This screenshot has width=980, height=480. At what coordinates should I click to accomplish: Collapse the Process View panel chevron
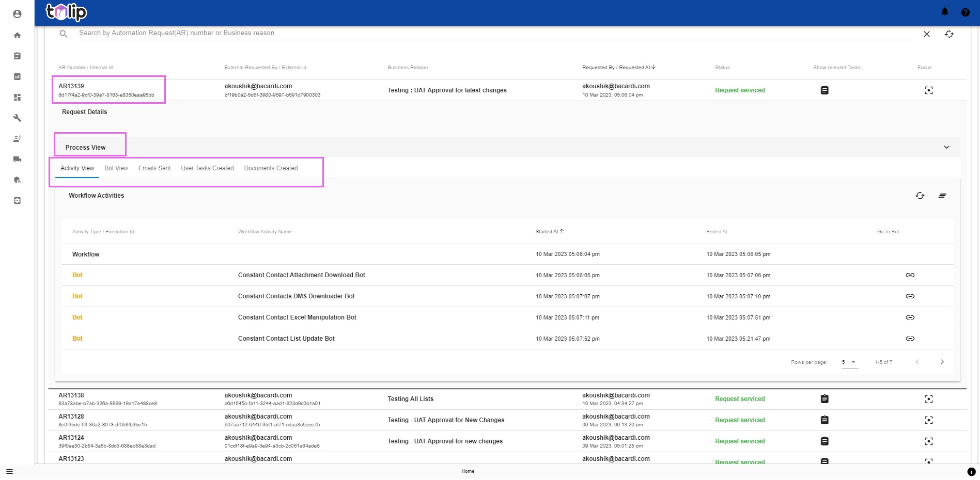tap(946, 147)
